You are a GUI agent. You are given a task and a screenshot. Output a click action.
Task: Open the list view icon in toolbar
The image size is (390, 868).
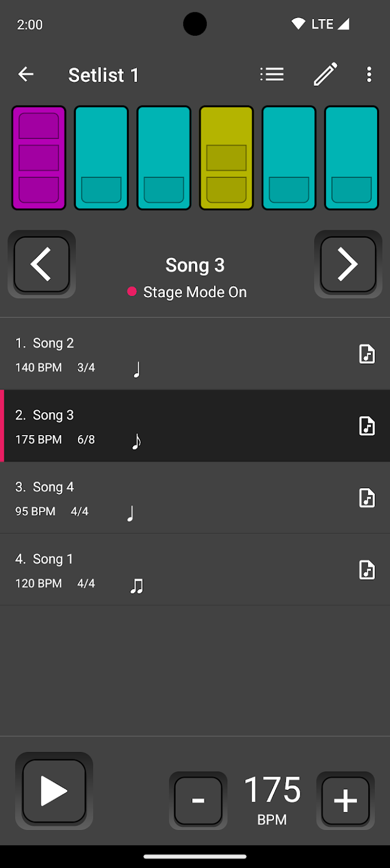tap(272, 74)
